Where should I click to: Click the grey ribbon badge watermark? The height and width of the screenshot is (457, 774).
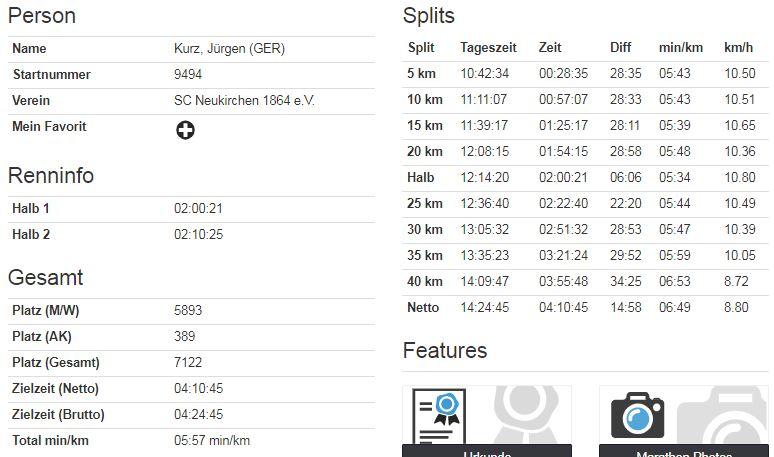coord(526,415)
